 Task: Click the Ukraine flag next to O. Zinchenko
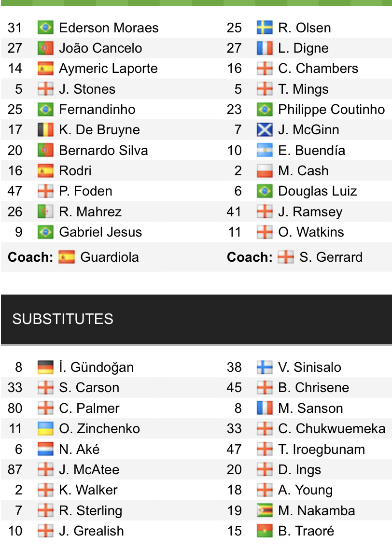click(45, 429)
